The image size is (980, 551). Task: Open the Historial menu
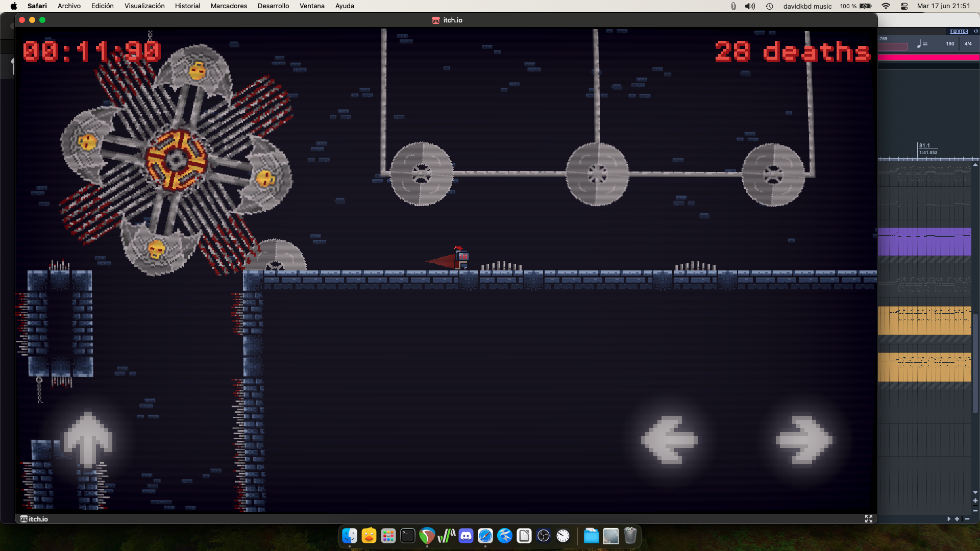pyautogui.click(x=187, y=6)
